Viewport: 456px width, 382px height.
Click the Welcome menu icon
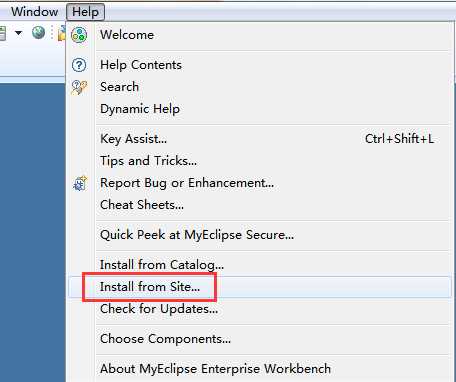[x=79, y=35]
